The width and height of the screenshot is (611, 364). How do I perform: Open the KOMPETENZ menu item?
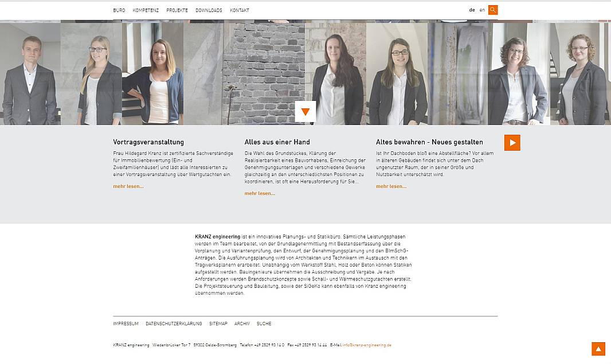pos(146,10)
